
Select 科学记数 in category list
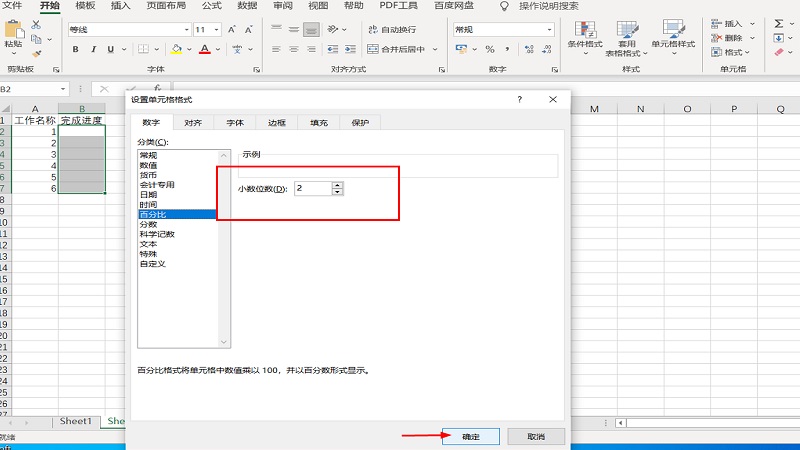point(156,234)
